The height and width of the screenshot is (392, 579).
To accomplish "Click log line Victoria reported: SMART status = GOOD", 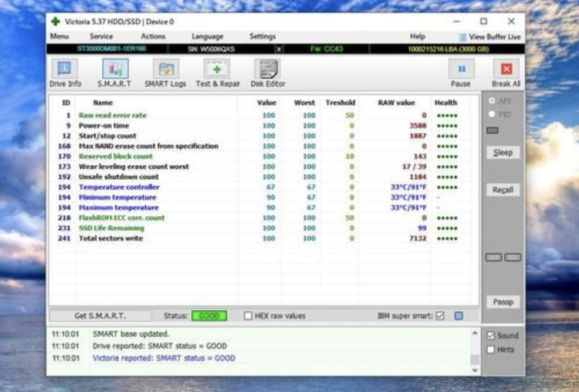I will 164,358.
